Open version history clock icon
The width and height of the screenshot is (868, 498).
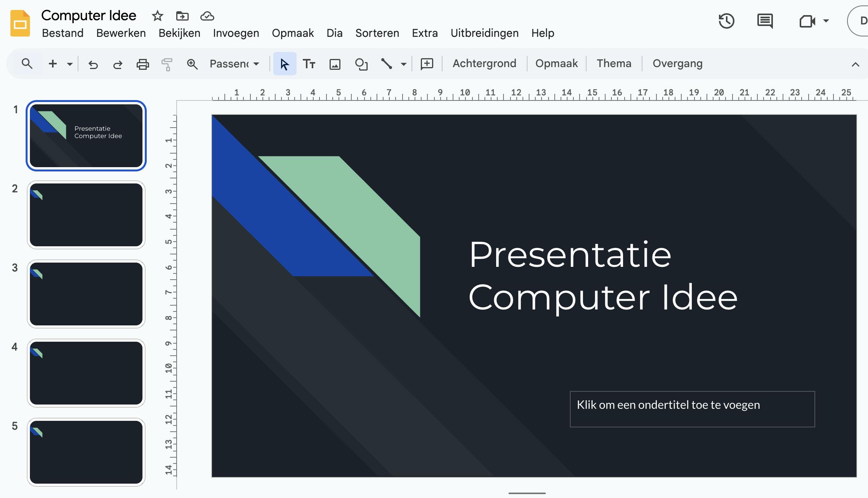coord(726,21)
